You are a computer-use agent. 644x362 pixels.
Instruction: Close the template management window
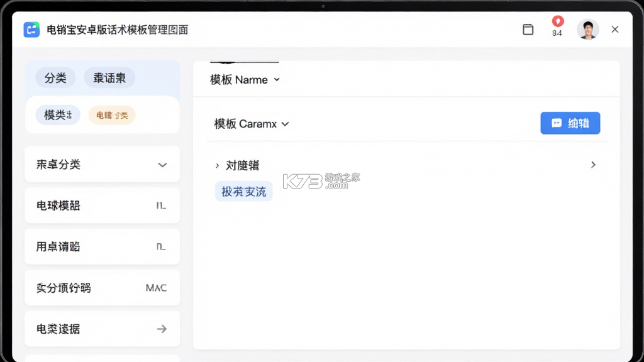coord(615,30)
